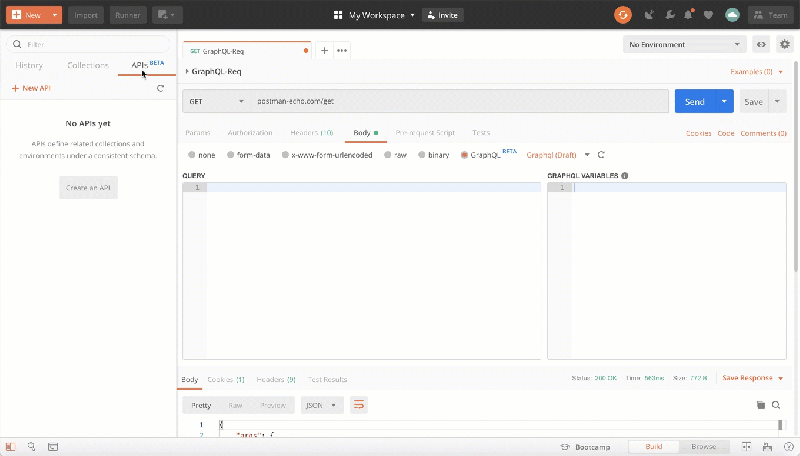Screen dimensions: 800x456
Task: Click the new window icon button
Action: coord(167,15)
